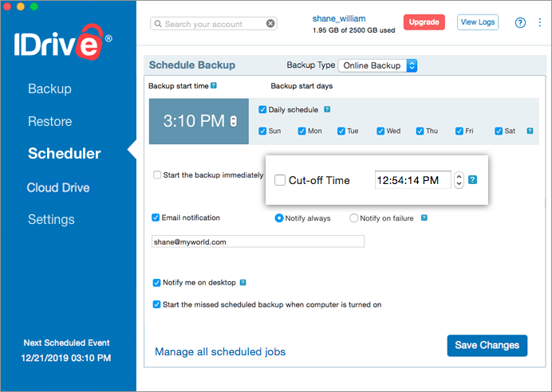Image resolution: width=552 pixels, height=392 pixels.
Task: Click help icon beside Daily schedule
Action: 327,109
